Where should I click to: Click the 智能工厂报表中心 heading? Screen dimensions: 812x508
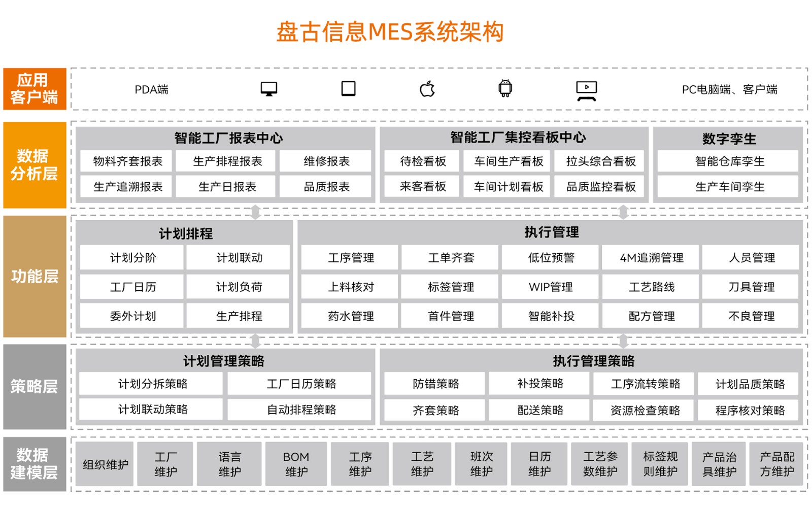point(228,138)
